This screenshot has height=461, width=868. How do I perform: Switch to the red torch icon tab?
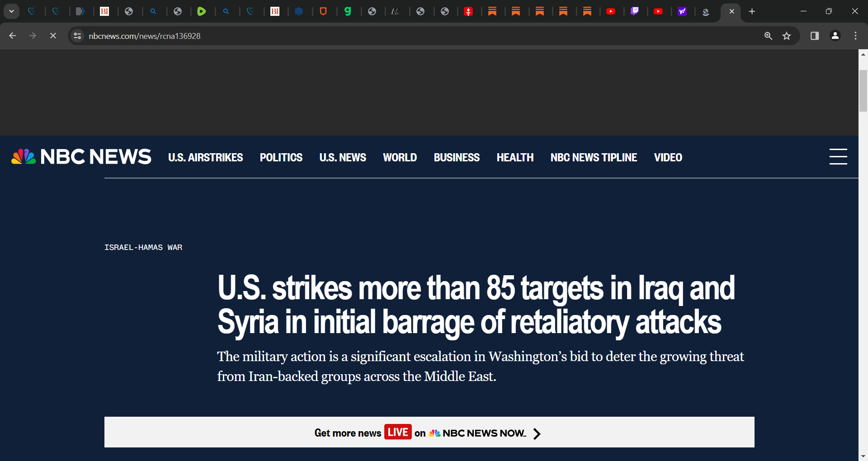point(468,11)
